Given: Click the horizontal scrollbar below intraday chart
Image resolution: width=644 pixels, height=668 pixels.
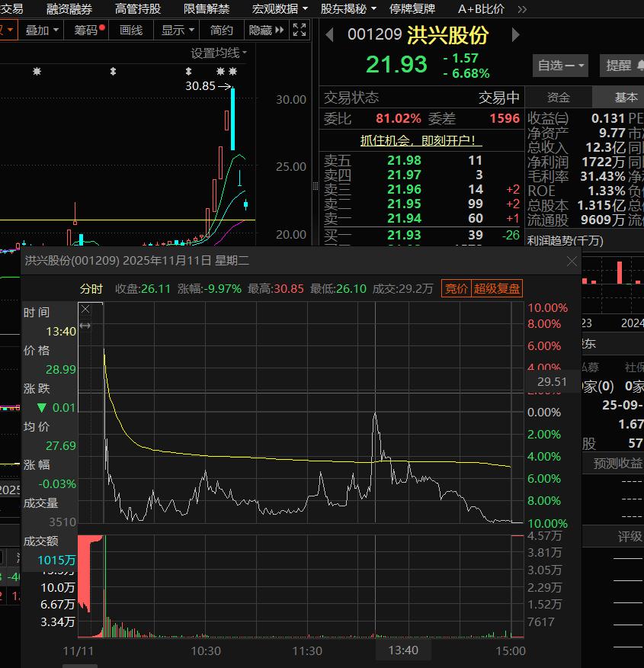Looking at the screenshot, I should [80, 666].
